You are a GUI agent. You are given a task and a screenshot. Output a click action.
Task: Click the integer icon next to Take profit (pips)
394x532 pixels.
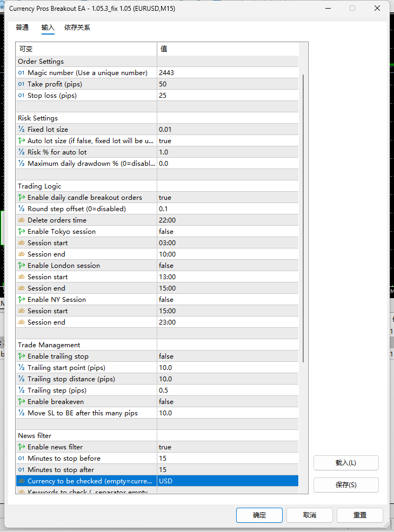click(22, 84)
